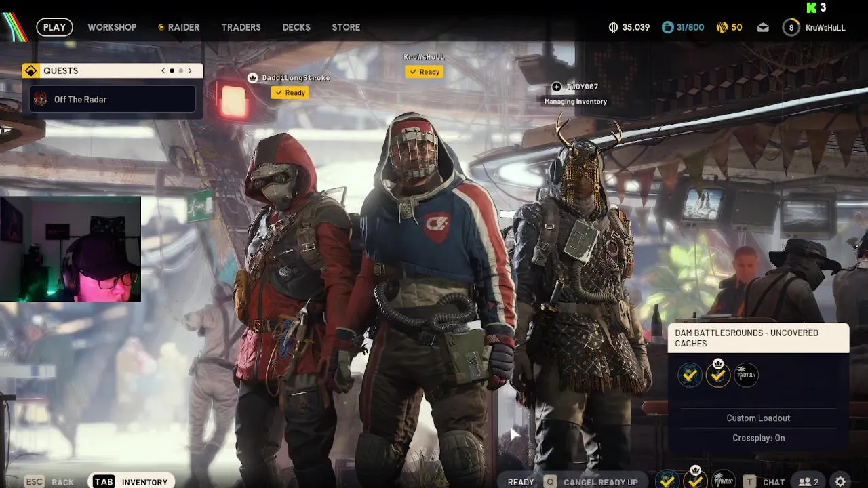
Task: Click the TAB key hint
Action: coord(104,482)
